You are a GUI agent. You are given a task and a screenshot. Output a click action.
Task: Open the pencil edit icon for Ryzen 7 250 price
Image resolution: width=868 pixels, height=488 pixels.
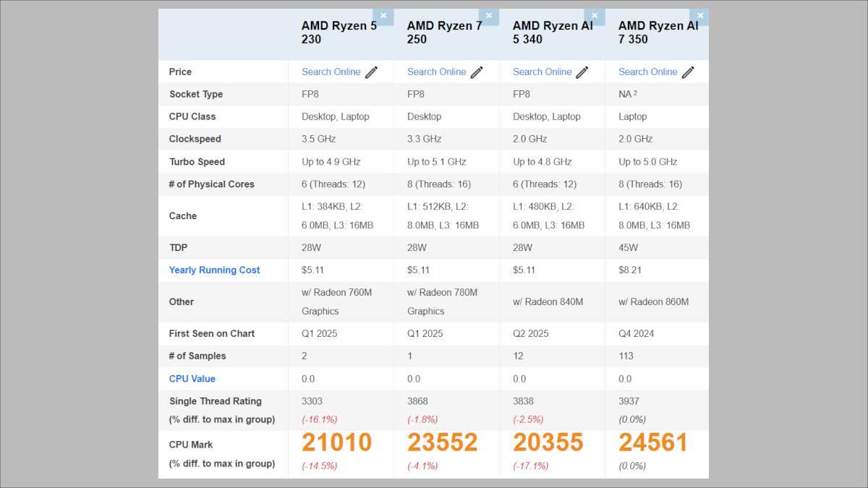point(476,72)
